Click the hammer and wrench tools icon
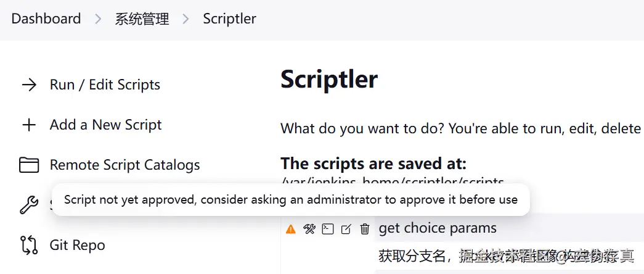Viewport: 644px width, 274px height. point(309,229)
